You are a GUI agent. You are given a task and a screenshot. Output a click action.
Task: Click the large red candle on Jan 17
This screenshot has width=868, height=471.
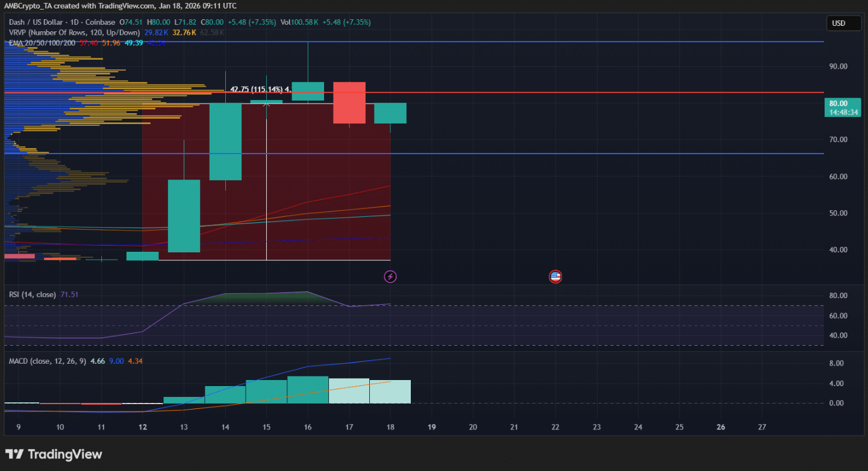(x=349, y=102)
